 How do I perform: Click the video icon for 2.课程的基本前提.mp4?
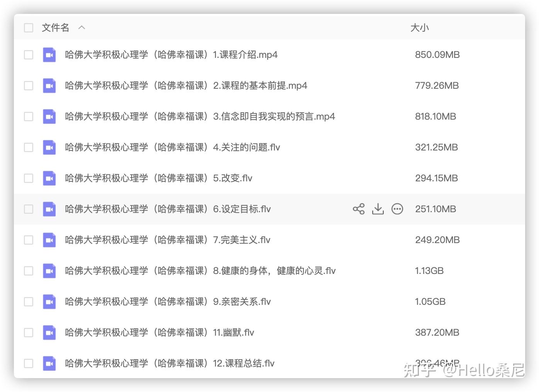49,86
